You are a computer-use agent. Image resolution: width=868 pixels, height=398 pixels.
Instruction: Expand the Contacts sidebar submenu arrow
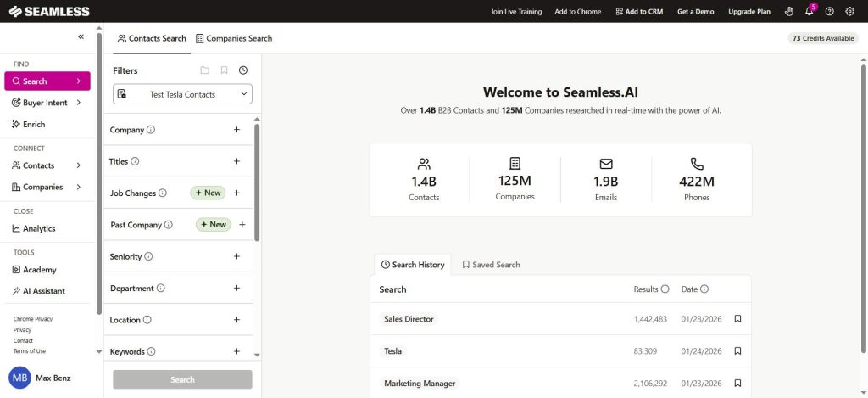click(79, 165)
